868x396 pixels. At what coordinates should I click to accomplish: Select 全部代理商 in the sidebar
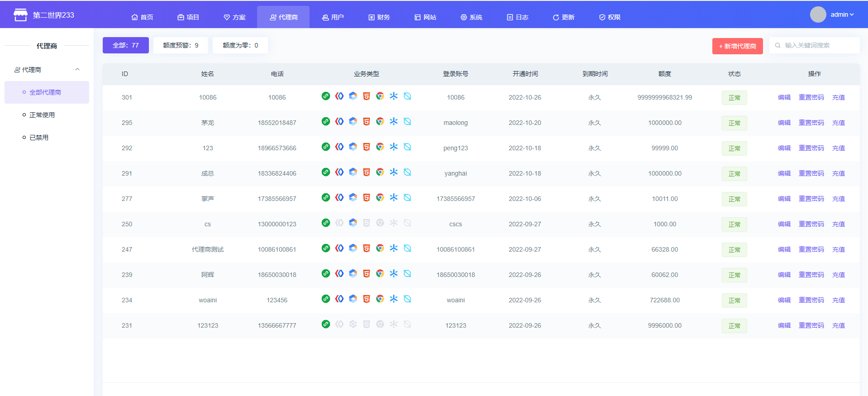coord(47,92)
